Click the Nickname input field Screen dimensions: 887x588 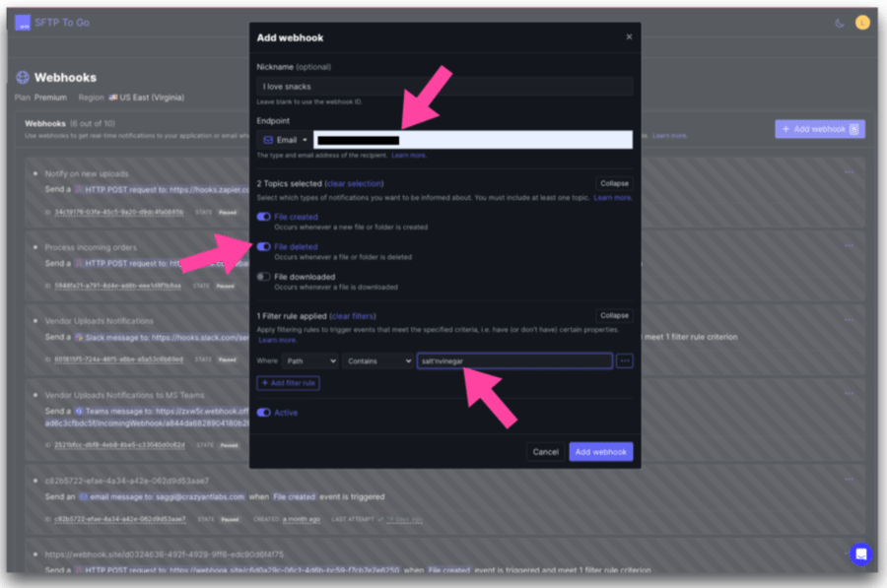tap(443, 87)
